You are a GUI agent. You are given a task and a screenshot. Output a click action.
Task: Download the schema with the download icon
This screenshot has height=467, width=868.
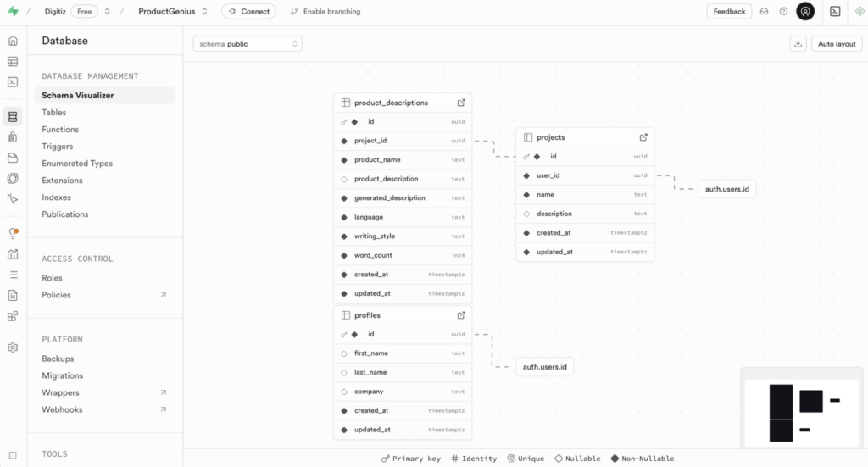coord(798,44)
